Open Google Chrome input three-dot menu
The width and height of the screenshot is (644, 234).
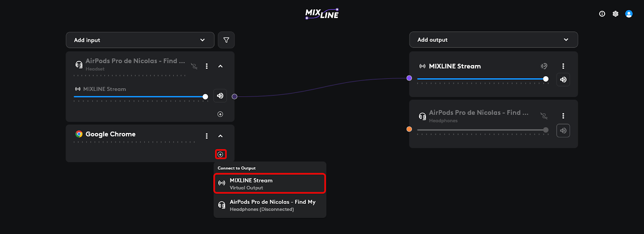[x=207, y=136]
